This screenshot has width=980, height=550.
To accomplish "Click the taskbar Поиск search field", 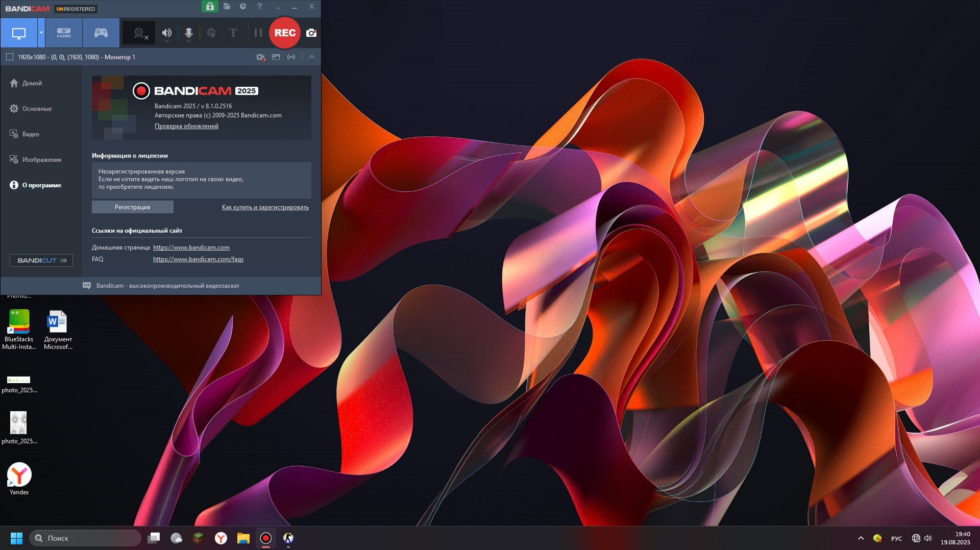I will [x=85, y=538].
